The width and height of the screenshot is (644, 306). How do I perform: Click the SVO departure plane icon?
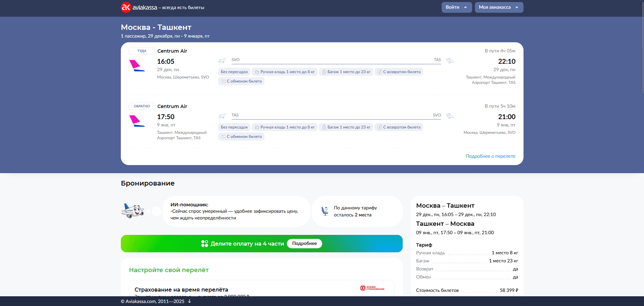tap(222, 61)
